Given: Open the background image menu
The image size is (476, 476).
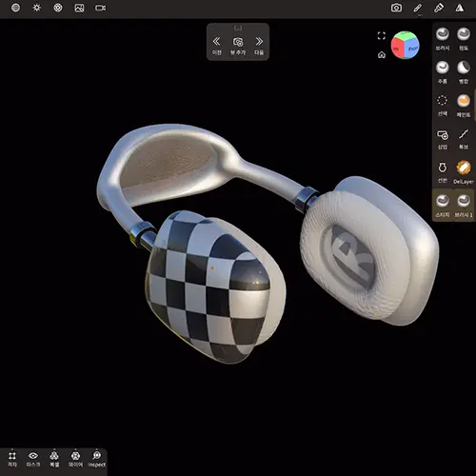Looking at the screenshot, I should pos(79,8).
